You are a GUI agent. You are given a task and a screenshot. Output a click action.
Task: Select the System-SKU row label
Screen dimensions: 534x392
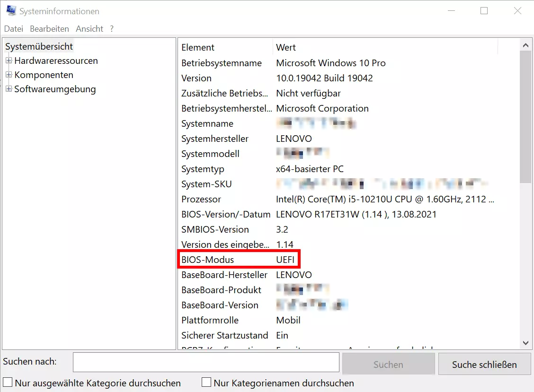206,184
